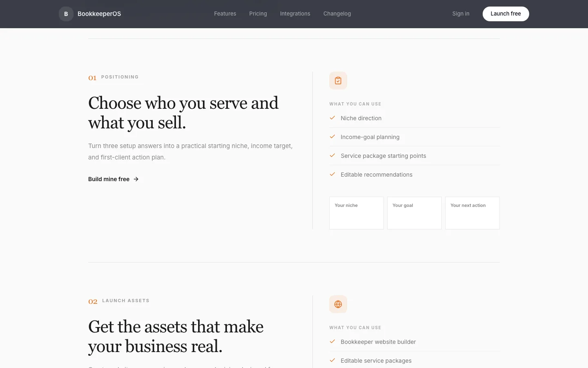The width and height of the screenshot is (588, 368).
Task: Click the "Bookkeeper website builder" list item
Action: (414, 342)
